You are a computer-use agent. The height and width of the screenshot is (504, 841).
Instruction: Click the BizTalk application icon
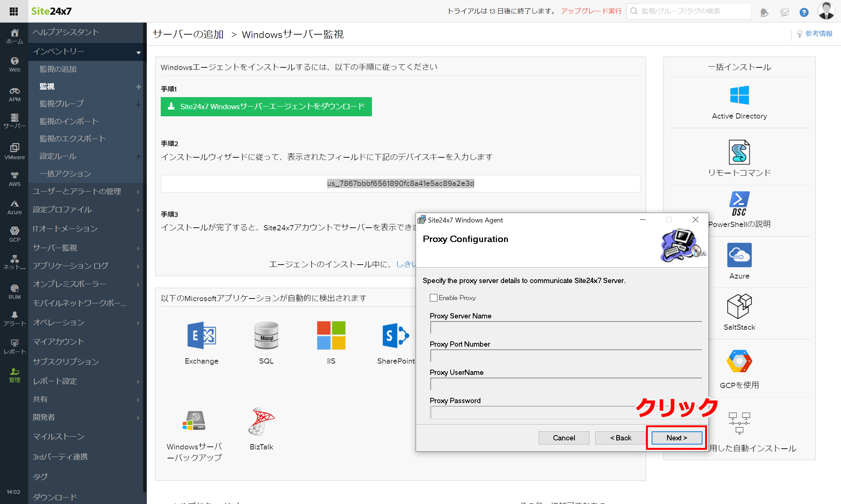coord(261,421)
